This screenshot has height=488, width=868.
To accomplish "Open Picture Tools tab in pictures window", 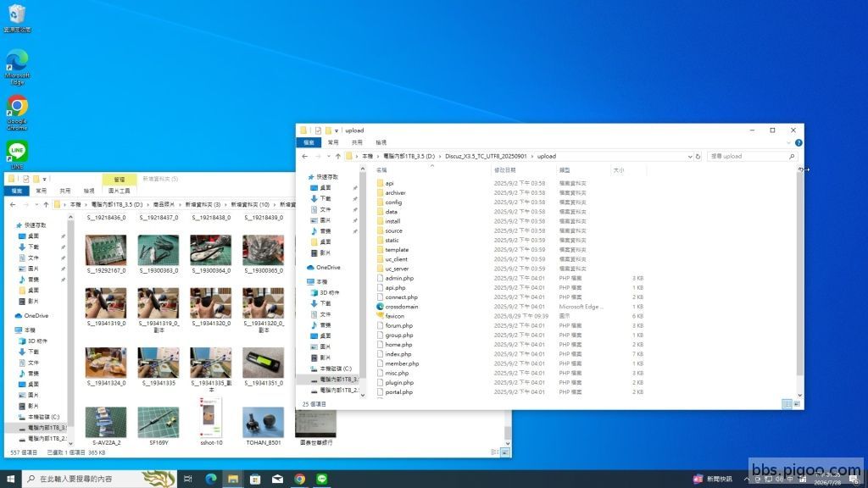I will [x=119, y=191].
